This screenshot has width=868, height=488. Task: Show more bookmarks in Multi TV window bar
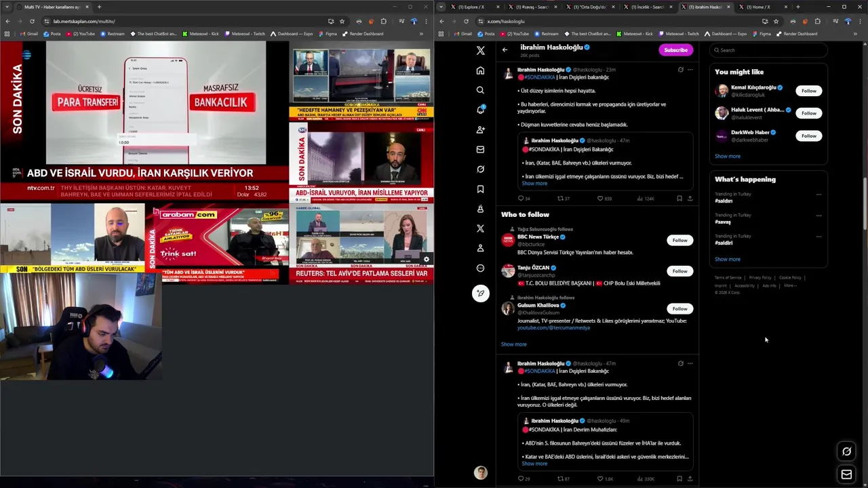pyautogui.click(x=421, y=33)
